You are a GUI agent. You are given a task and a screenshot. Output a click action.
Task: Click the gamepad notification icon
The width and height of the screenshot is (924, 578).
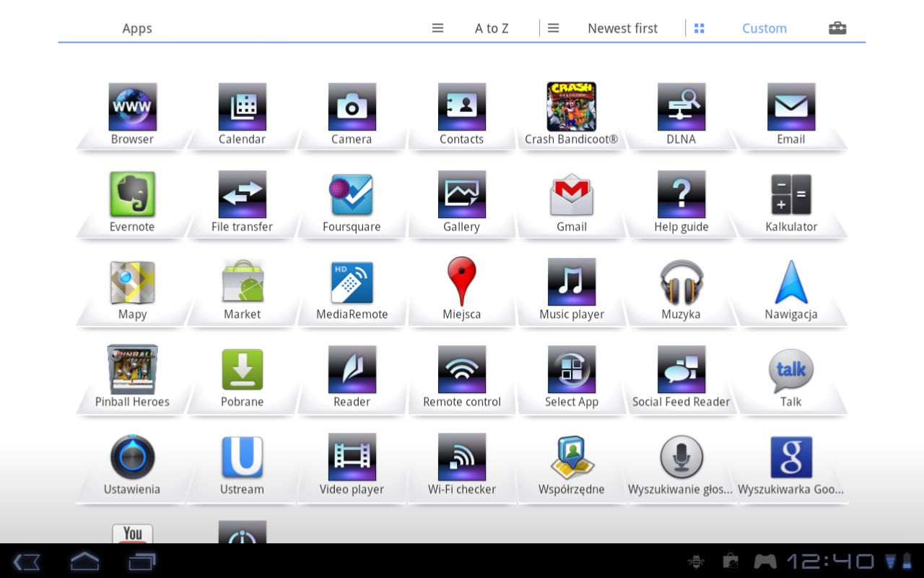click(x=765, y=561)
